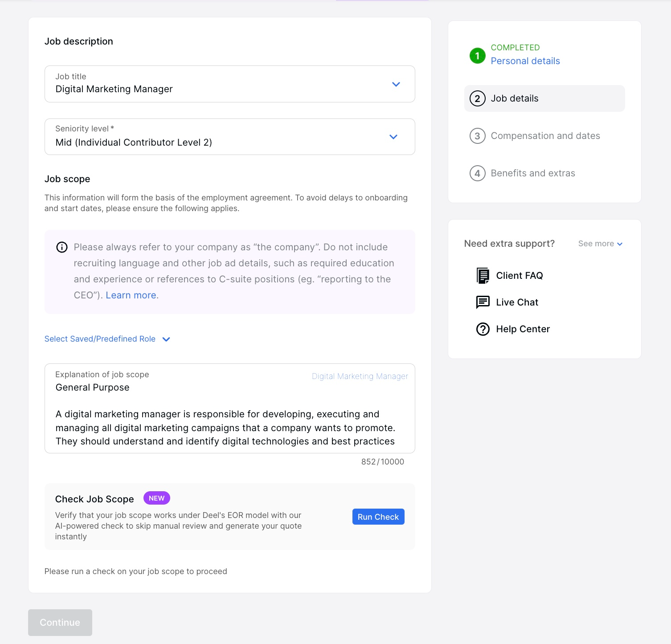Image resolution: width=671 pixels, height=644 pixels.
Task: Open the Help Center
Action: (x=523, y=329)
